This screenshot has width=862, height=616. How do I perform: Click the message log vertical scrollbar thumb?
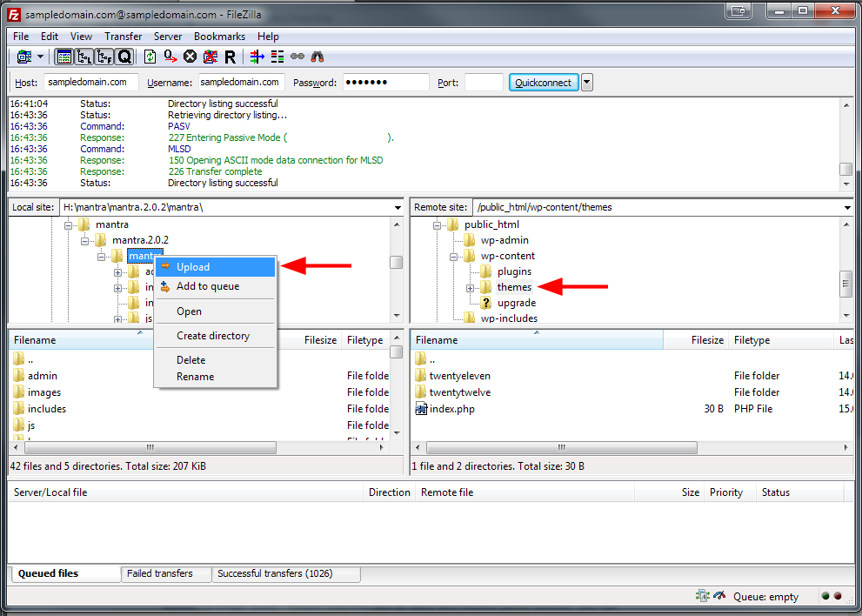846,169
